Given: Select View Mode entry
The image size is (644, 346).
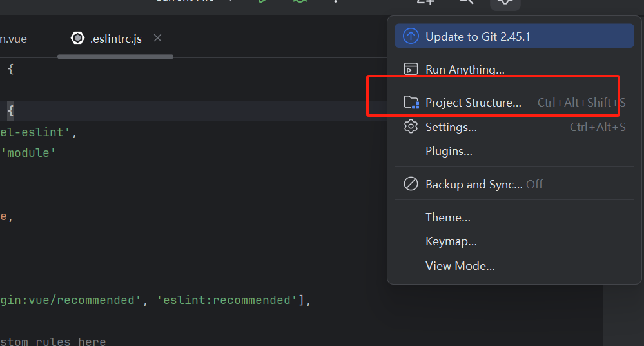Looking at the screenshot, I should pyautogui.click(x=460, y=266).
